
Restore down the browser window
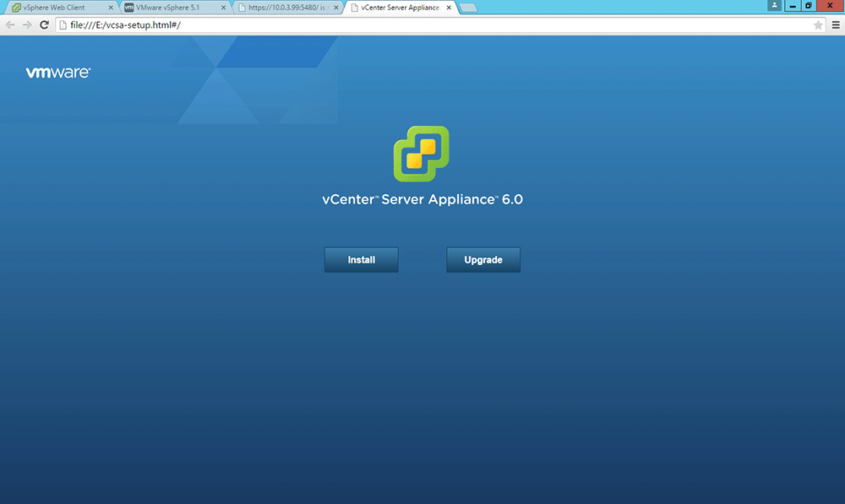point(809,5)
